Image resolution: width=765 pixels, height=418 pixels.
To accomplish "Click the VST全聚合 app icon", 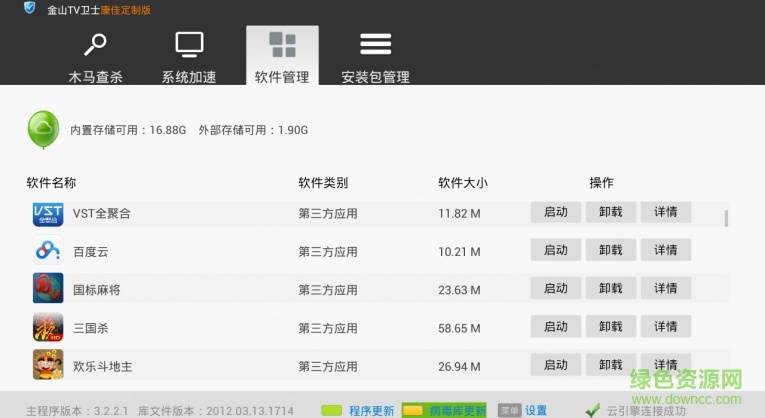I will tap(48, 214).
